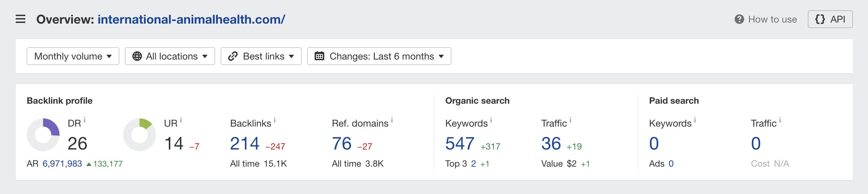Open the hamburger menu icon

point(21,20)
